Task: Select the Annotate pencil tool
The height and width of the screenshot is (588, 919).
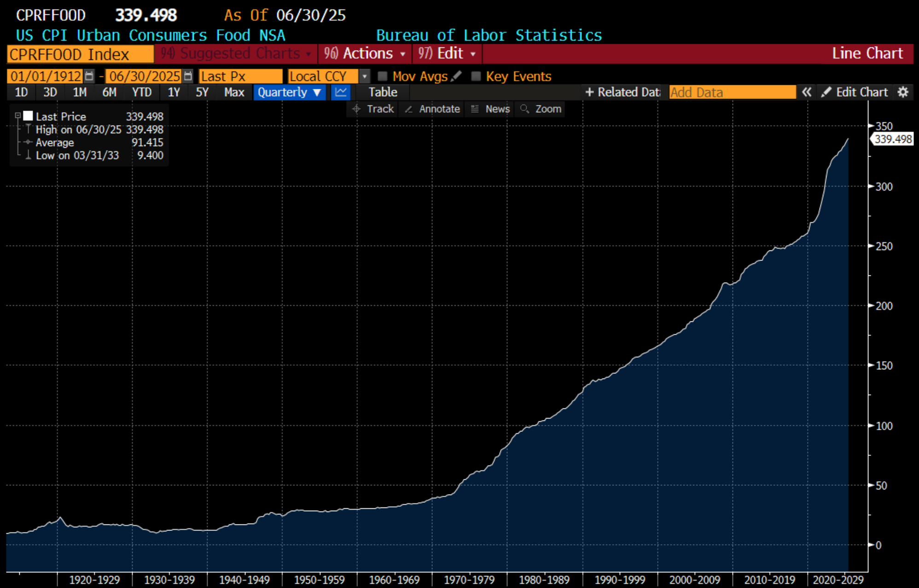Action: 432,109
